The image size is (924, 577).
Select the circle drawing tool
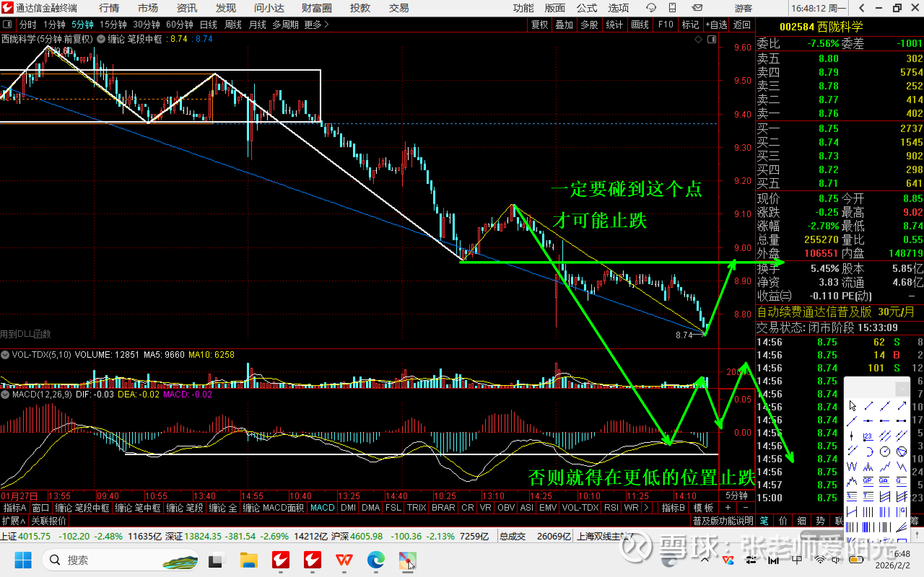(885, 452)
